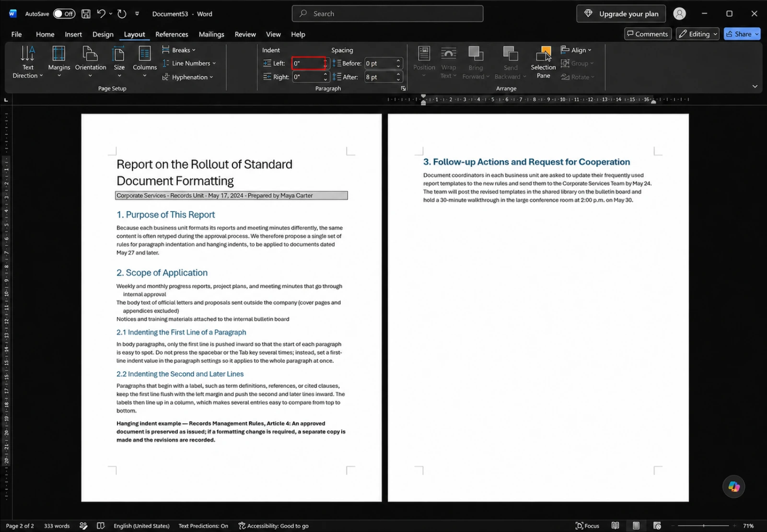Click the tab selector at ruler corner
The image size is (767, 532).
(x=6, y=100)
